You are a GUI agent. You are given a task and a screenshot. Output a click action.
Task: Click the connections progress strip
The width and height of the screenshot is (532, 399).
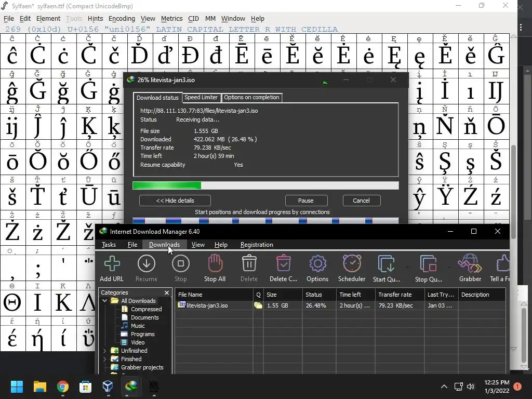point(265,220)
